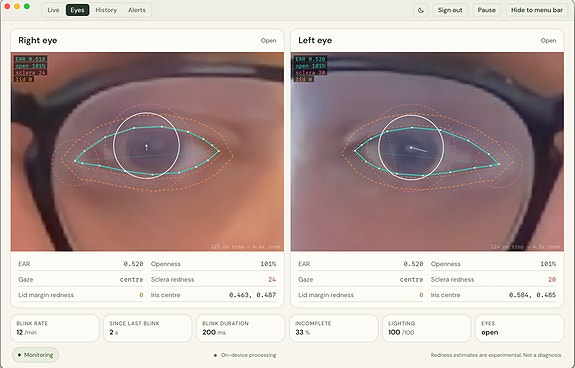The width and height of the screenshot is (575, 368).
Task: Click the Right eye Lid margin redness row
Action: 81,295
